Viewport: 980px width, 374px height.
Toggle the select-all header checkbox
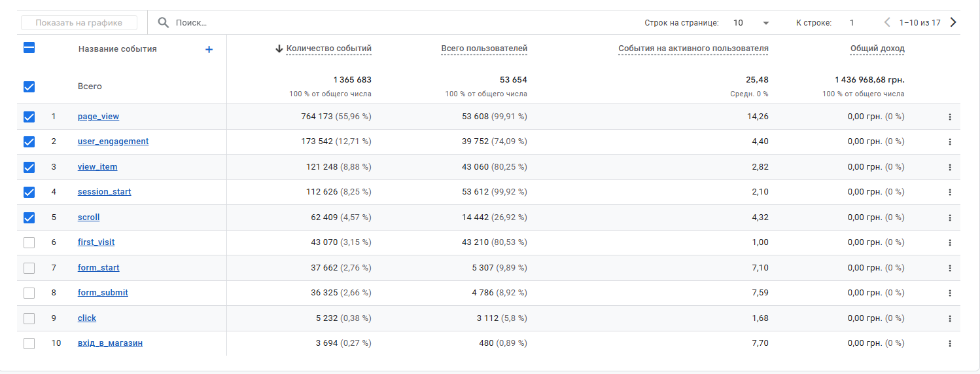(x=29, y=48)
